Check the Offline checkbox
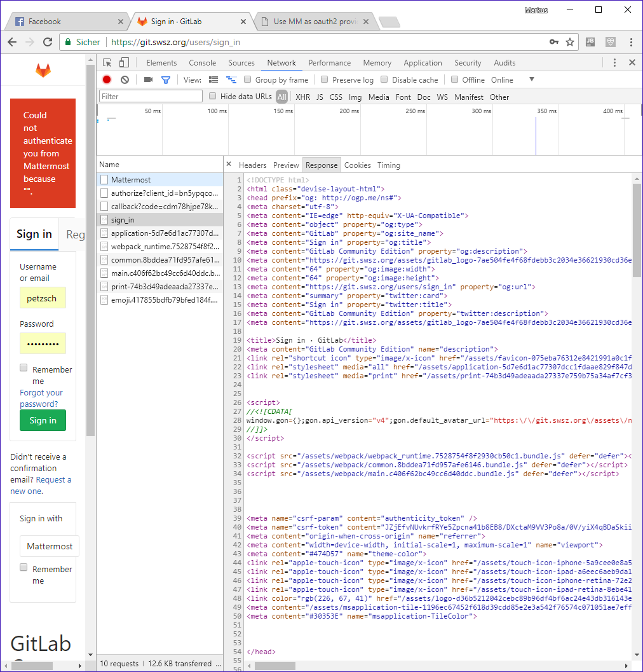Screen dimensions: 643x672 [454, 79]
